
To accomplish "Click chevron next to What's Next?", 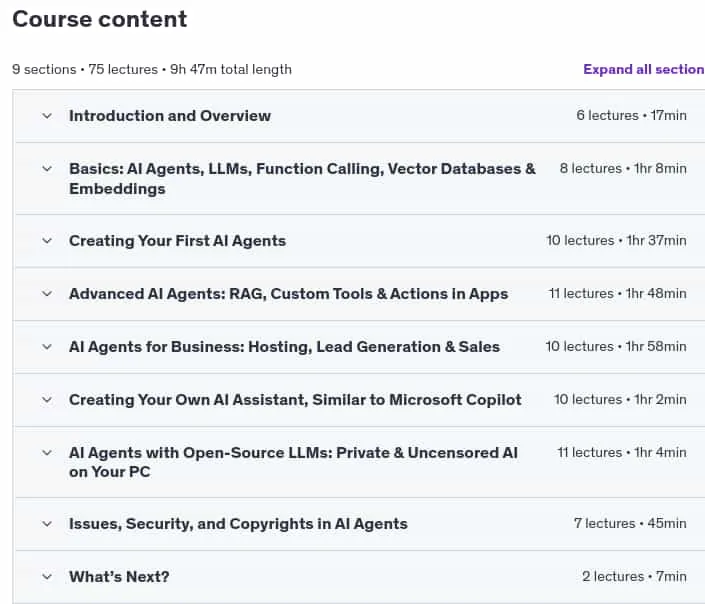I will pos(47,577).
